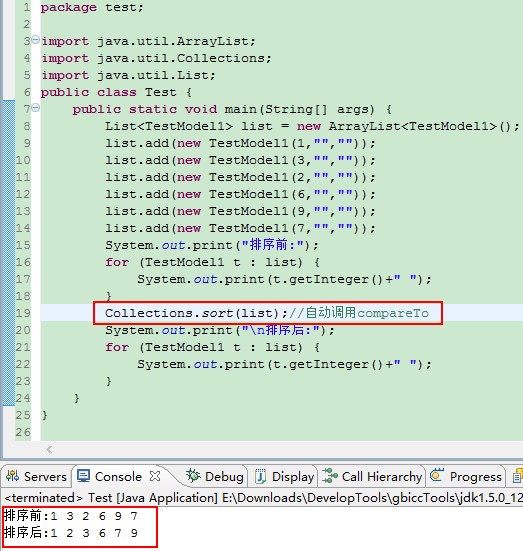This screenshot has height=551, width=523.
Task: Click the line adding TestModel1(1,"","")
Action: [240, 143]
